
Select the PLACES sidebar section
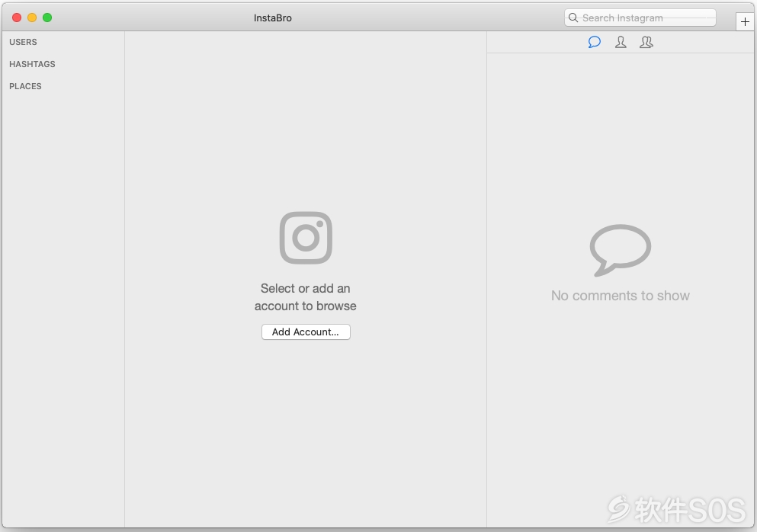[26, 86]
